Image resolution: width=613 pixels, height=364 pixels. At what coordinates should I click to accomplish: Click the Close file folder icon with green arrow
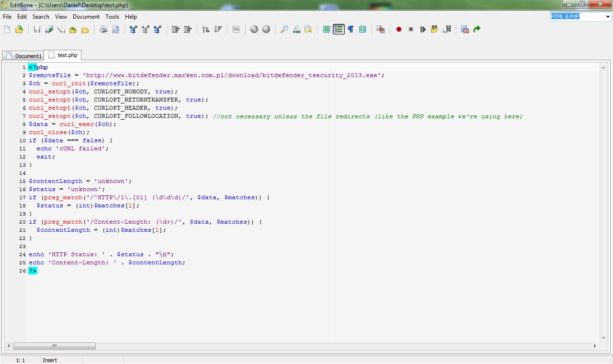[73, 29]
